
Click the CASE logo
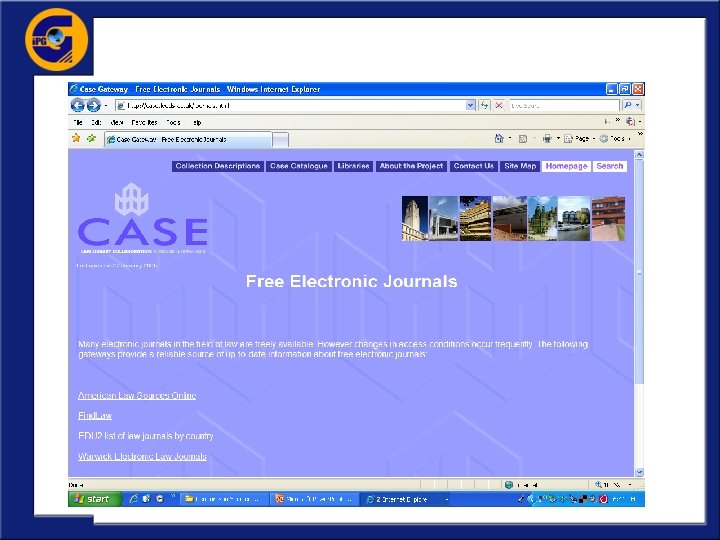tap(143, 218)
